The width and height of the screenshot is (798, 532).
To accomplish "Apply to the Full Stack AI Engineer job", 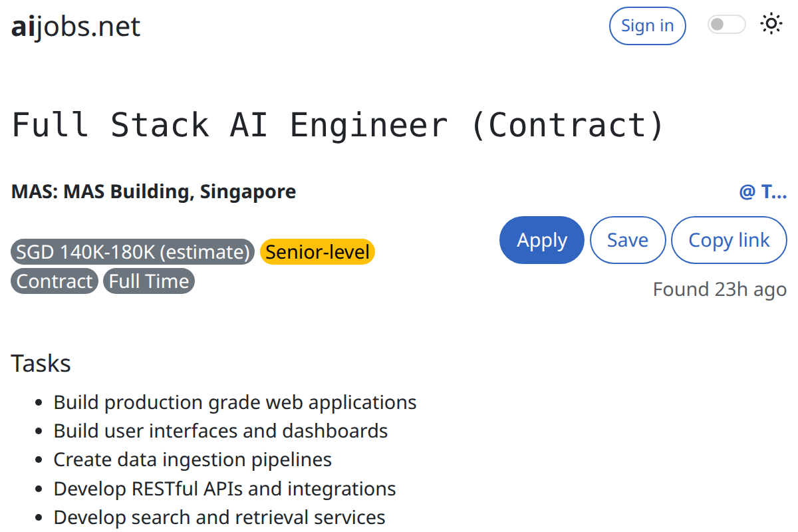I will (542, 240).
